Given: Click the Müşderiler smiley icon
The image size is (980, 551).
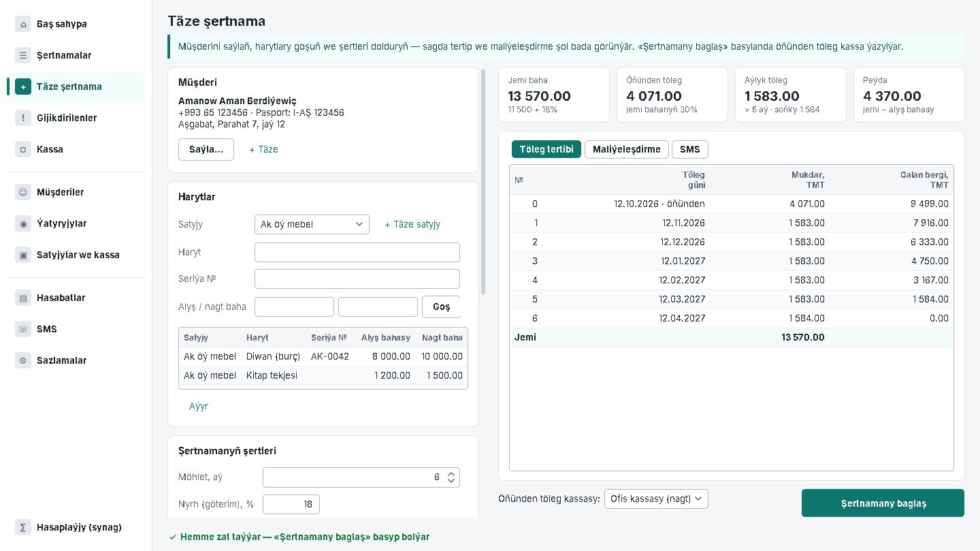Looking at the screenshot, I should pos(23,192).
